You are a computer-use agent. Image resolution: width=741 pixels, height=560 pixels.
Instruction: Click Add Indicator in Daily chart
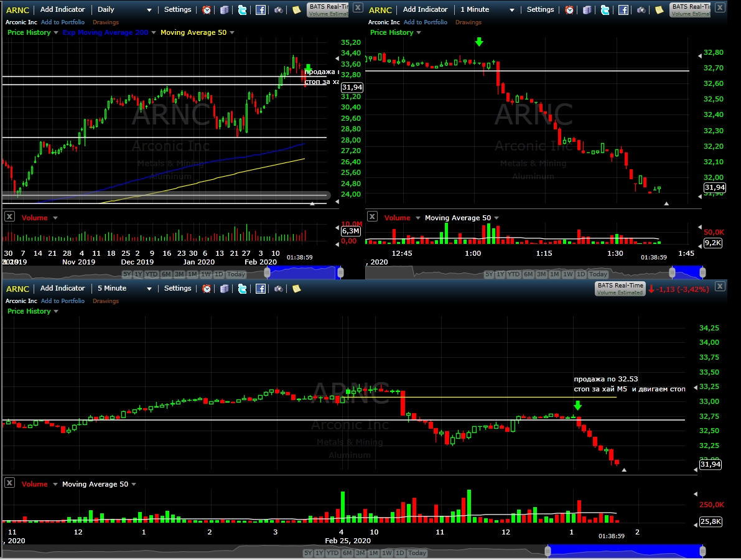point(62,9)
